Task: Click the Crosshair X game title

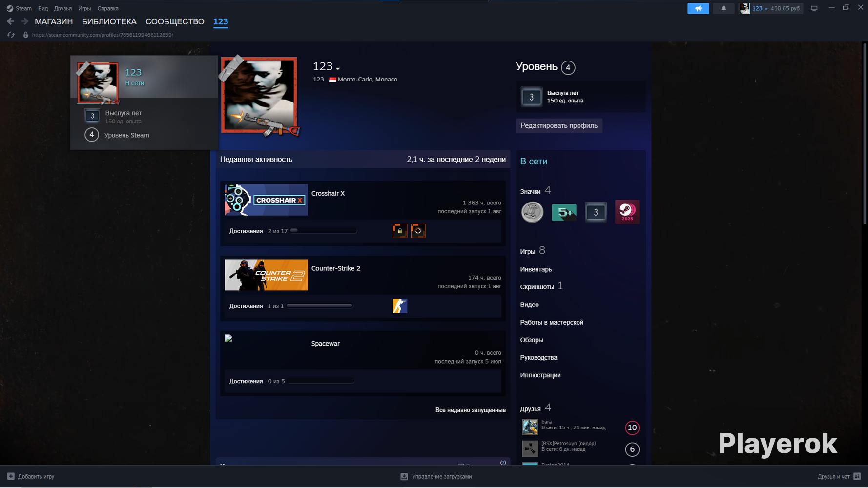Action: (328, 193)
